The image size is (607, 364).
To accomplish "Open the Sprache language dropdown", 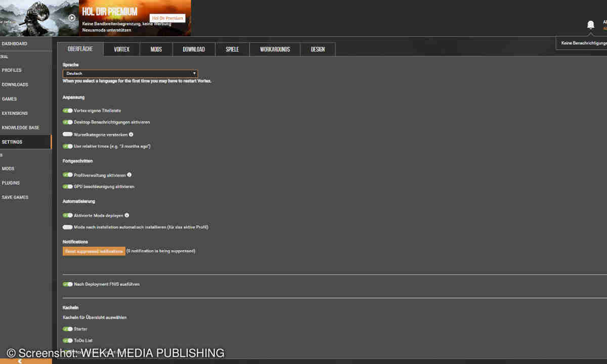I will click(130, 74).
